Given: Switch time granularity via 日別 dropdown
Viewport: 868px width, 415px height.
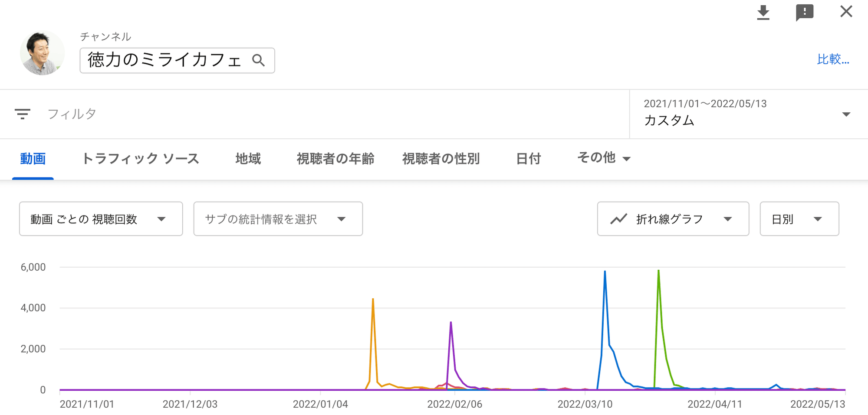Looking at the screenshot, I should [x=799, y=219].
